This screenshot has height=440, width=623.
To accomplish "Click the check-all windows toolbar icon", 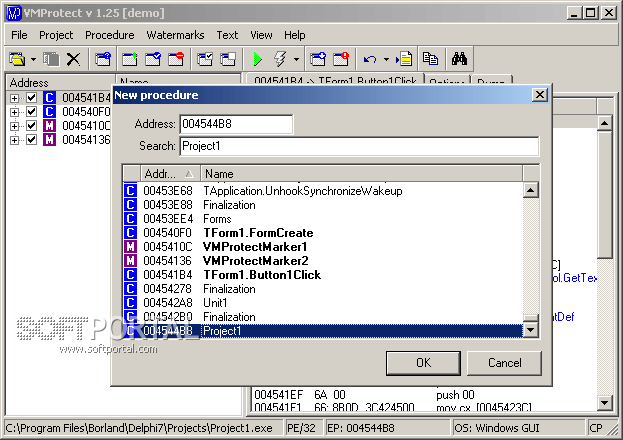I will [205, 59].
